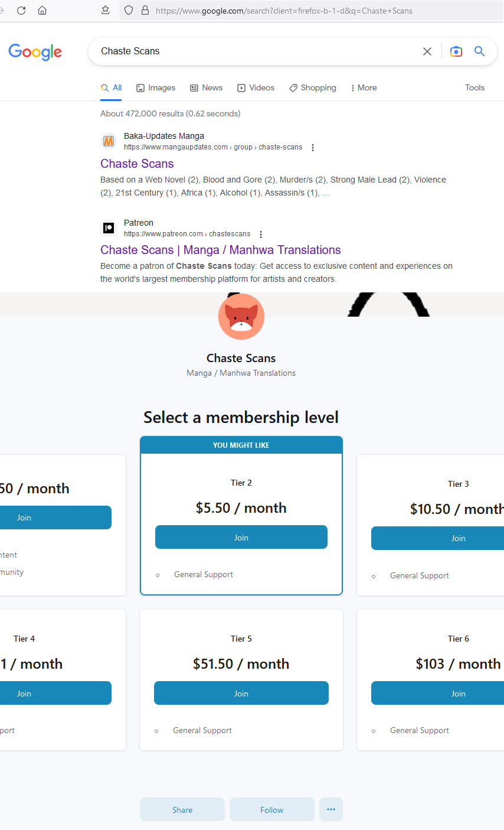Join Tier 2 at $5.50 per month
Image resolution: width=504 pixels, height=830 pixels.
pyautogui.click(x=241, y=538)
